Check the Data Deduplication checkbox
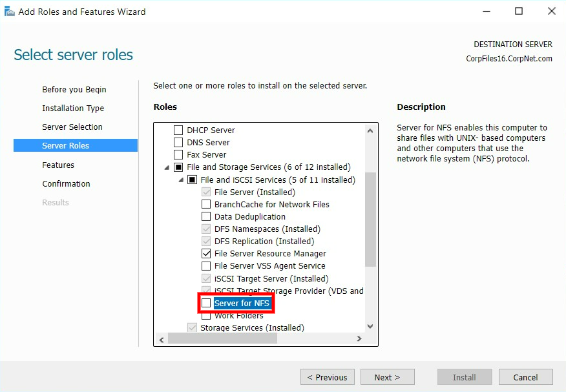This screenshot has width=566, height=392. 207,216
